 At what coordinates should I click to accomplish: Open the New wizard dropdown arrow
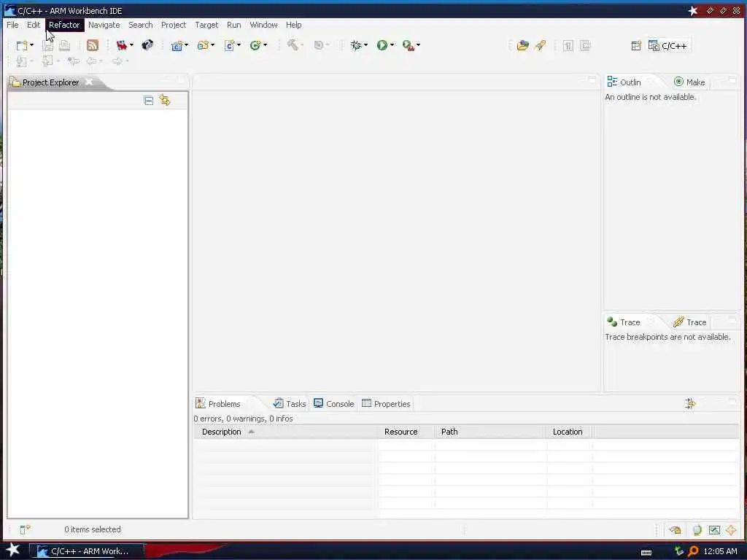tap(31, 45)
